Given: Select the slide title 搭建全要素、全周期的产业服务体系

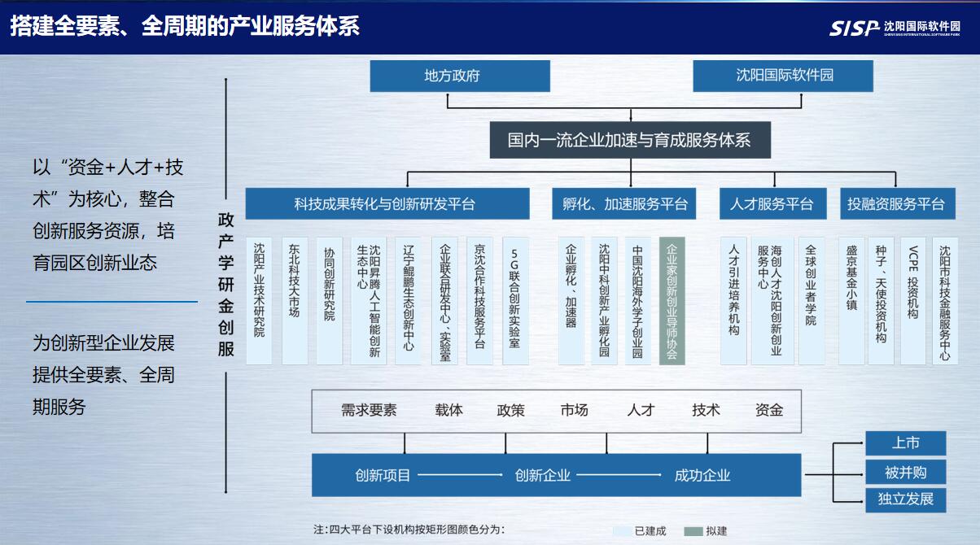Looking at the screenshot, I should coord(185,27).
